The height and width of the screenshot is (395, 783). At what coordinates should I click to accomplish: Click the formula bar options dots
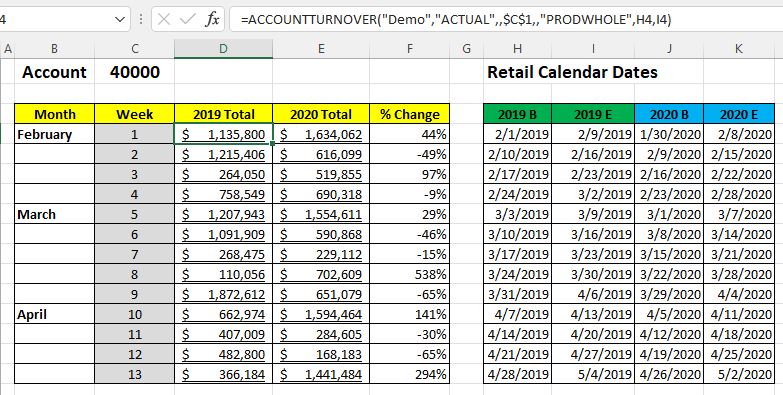pos(141,19)
